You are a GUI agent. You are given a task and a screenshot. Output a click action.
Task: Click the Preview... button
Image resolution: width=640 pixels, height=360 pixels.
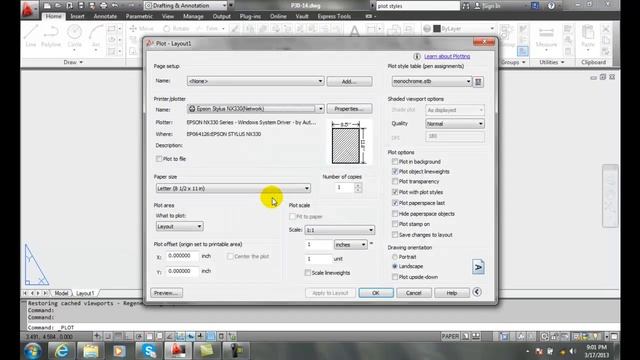tap(166, 293)
